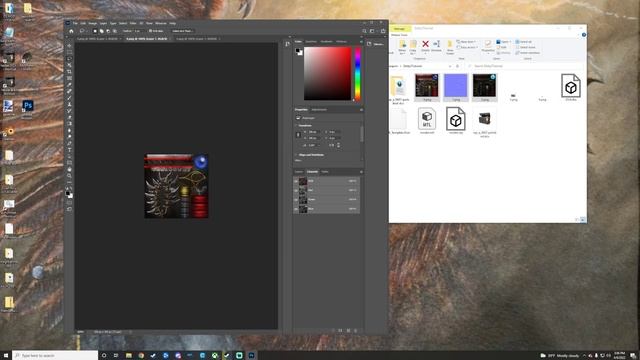
Task: Open the Window menu in Photoshop
Action: tap(161, 23)
